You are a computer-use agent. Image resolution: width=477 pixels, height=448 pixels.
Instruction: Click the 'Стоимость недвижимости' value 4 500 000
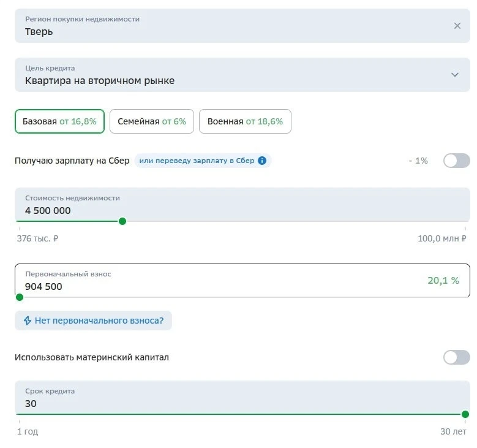point(48,210)
